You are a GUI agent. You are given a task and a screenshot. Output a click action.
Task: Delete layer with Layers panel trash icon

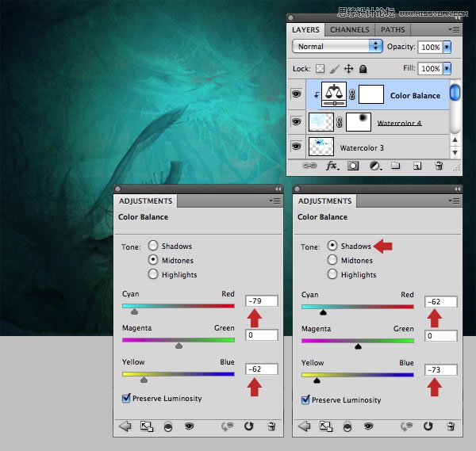[439, 166]
